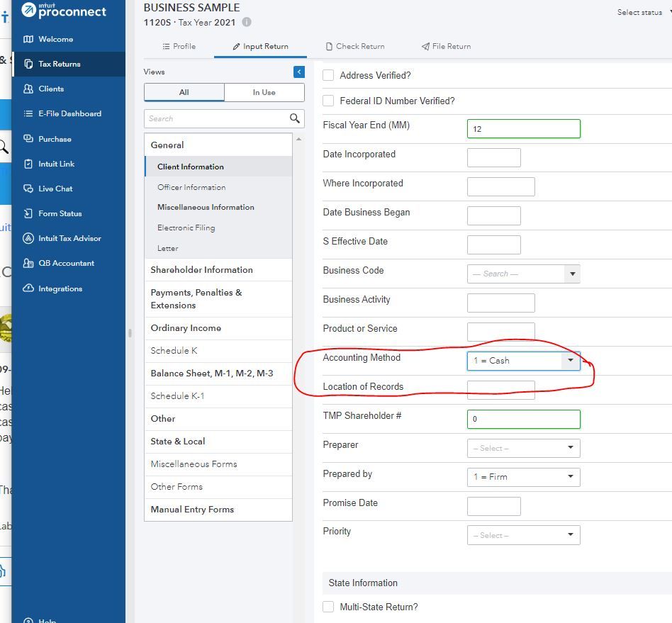This screenshot has height=623, width=672.
Task: Open Intuit Tax Advisor icon
Action: pos(28,238)
